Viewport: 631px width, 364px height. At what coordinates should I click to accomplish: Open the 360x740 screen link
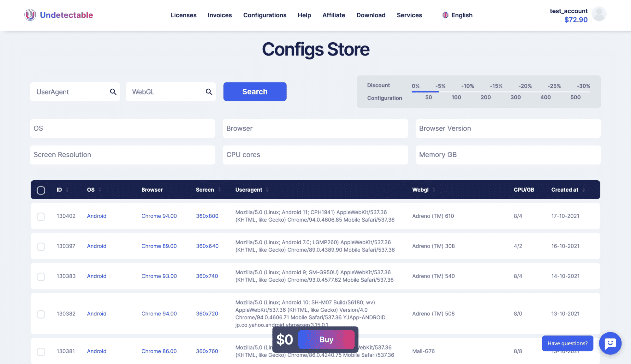click(x=207, y=276)
